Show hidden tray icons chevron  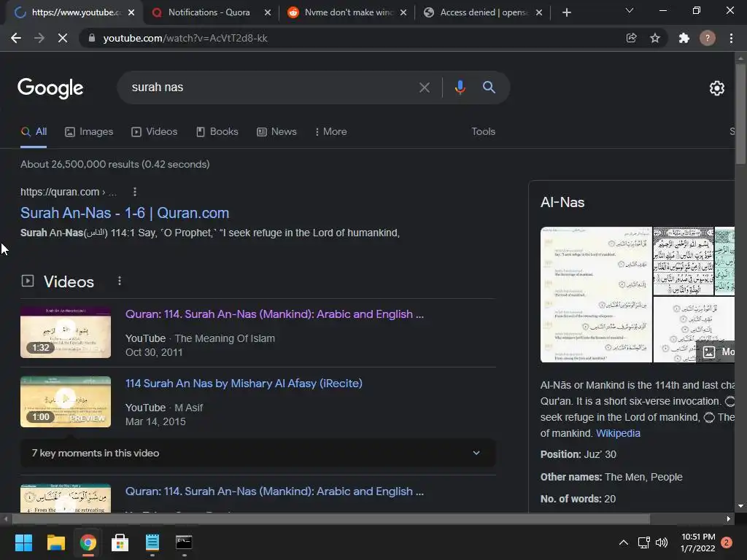(x=623, y=542)
